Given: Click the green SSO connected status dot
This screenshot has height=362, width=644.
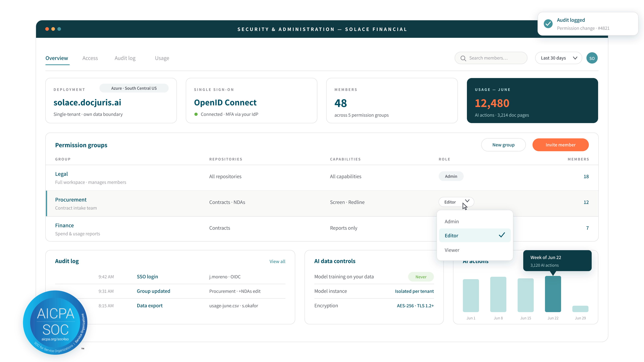Looking at the screenshot, I should 196,114.
